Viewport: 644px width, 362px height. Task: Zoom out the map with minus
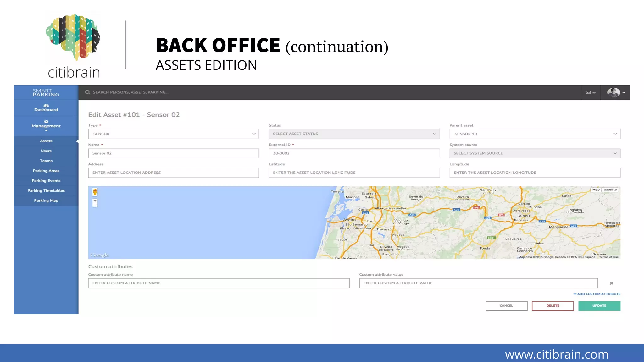(95, 205)
